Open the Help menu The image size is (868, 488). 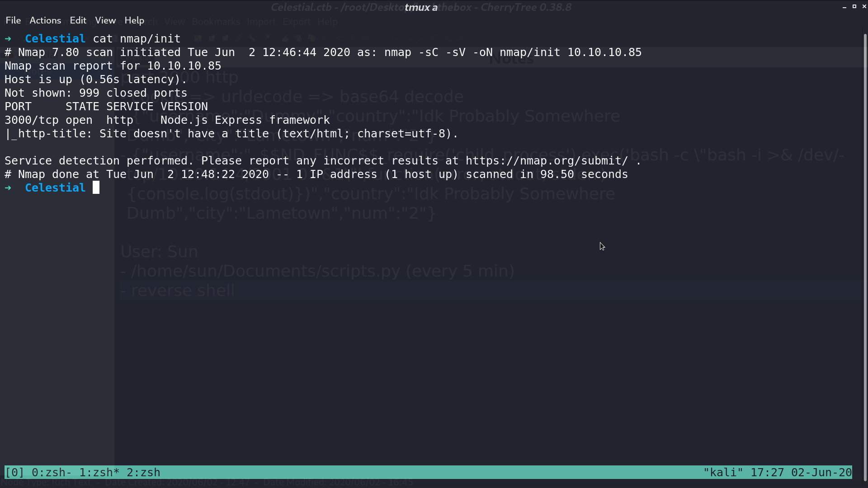pos(134,20)
